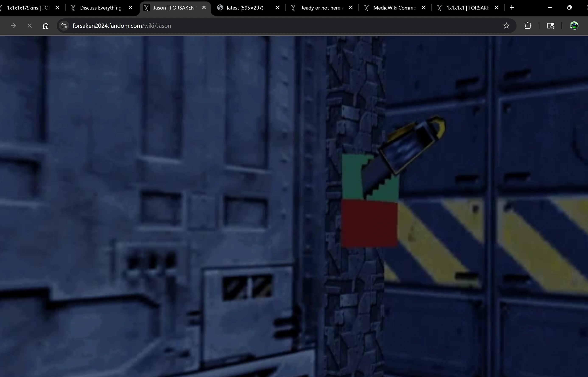
Task: Close the MediaWiki:Common tab
Action: pos(423,8)
